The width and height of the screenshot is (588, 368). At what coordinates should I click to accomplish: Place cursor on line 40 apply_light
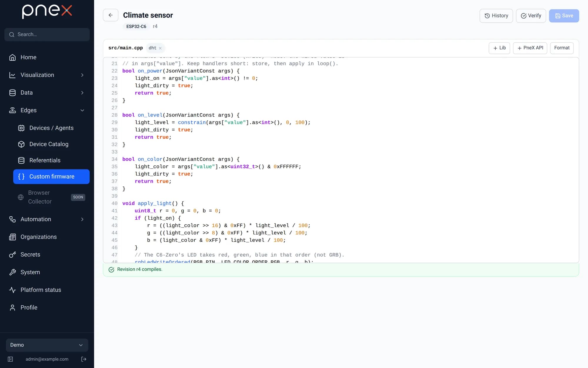point(154,203)
